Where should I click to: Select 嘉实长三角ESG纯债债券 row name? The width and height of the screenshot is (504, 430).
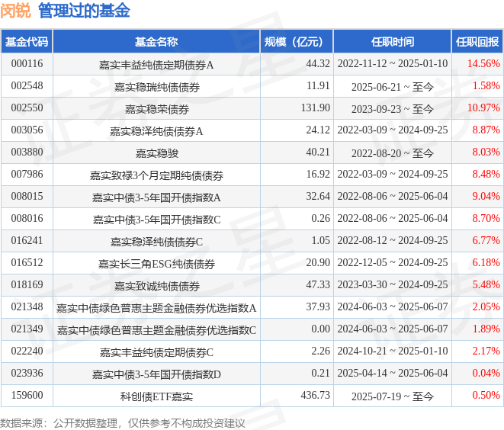point(156,264)
